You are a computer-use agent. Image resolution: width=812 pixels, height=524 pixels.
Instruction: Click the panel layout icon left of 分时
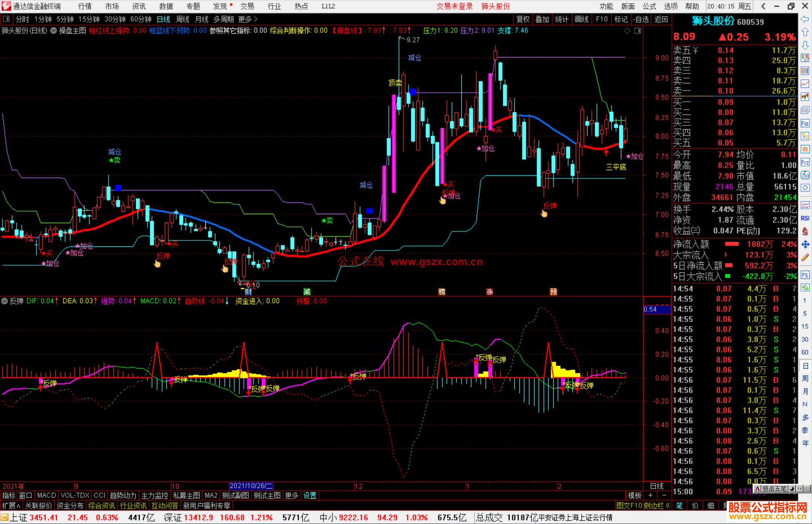tap(6, 19)
